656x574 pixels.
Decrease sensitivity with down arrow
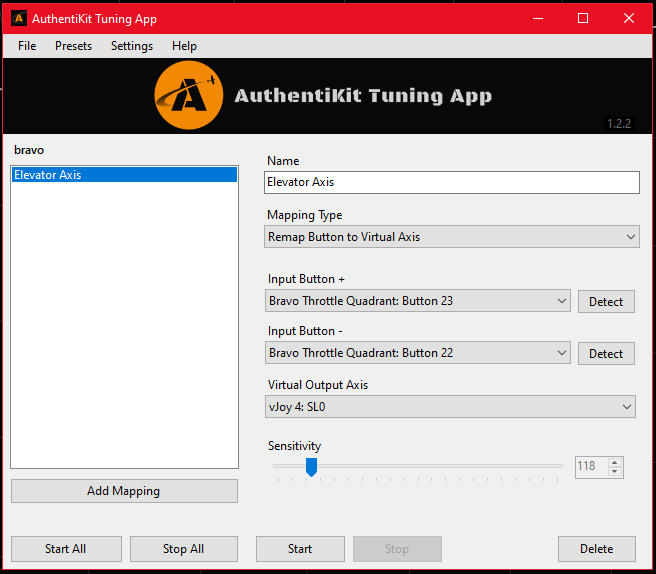click(614, 472)
